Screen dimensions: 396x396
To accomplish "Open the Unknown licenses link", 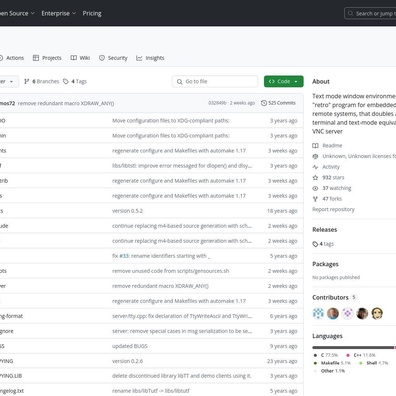I will click(359, 156).
